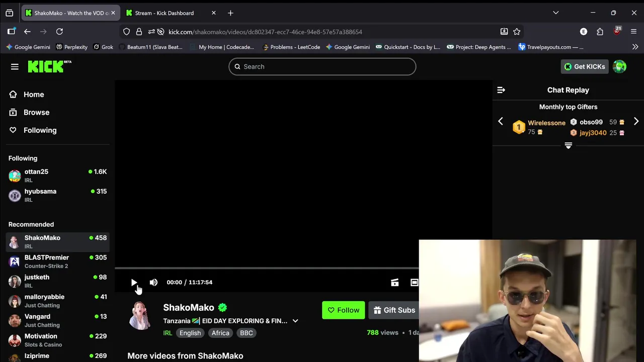This screenshot has height=362, width=644.
Task: Open Quickstart - Docs bookmark
Action: click(408, 47)
